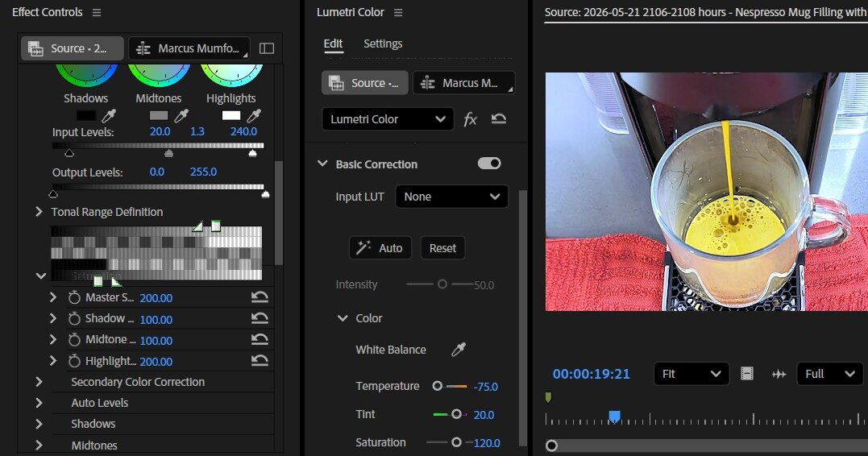Click the Source clip button in Effect Controls
Viewport: 868px width, 456px height.
tap(73, 48)
